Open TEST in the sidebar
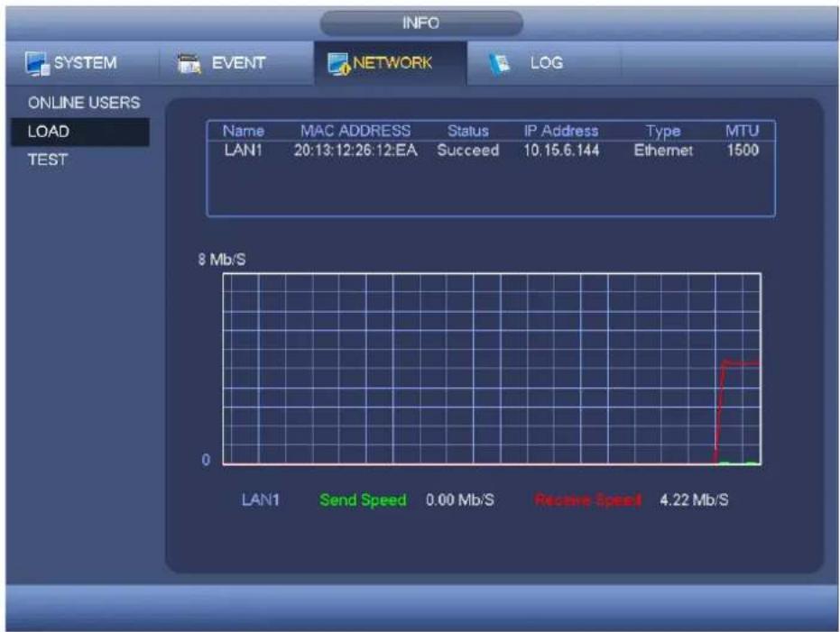840x632 pixels. tap(48, 160)
